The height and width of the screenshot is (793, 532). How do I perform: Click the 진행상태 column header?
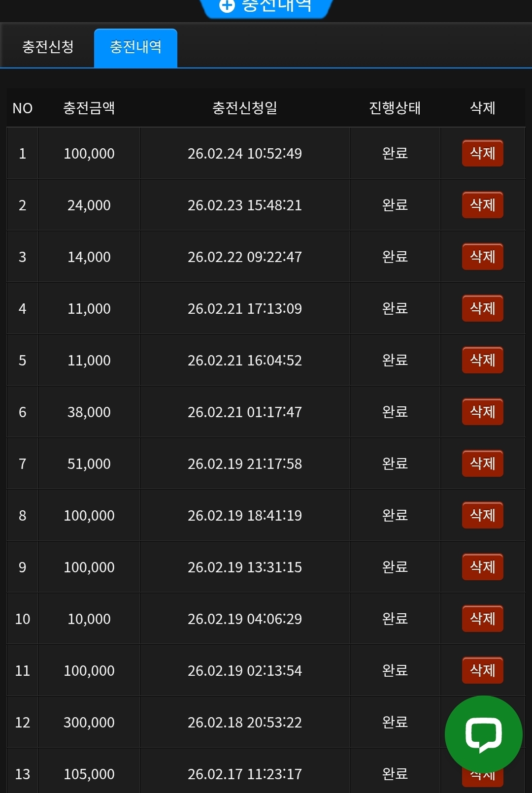point(395,108)
